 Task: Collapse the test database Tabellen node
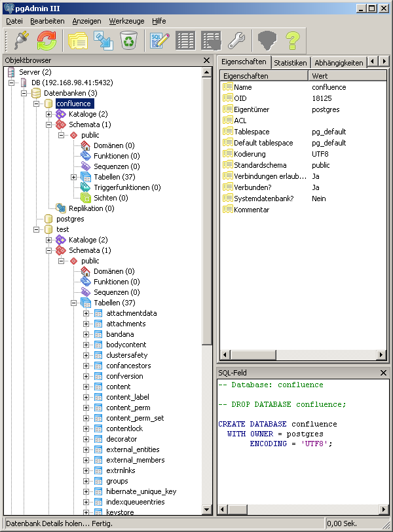point(74,303)
